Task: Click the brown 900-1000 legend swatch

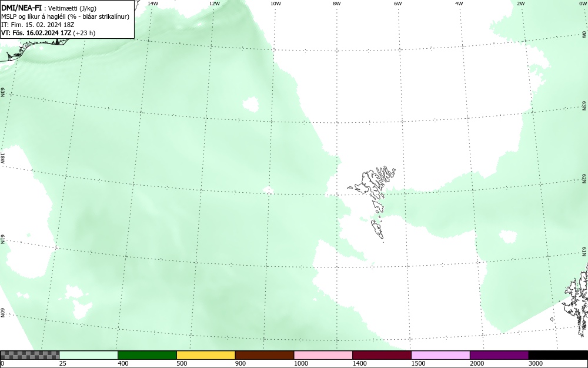Action: click(x=265, y=355)
